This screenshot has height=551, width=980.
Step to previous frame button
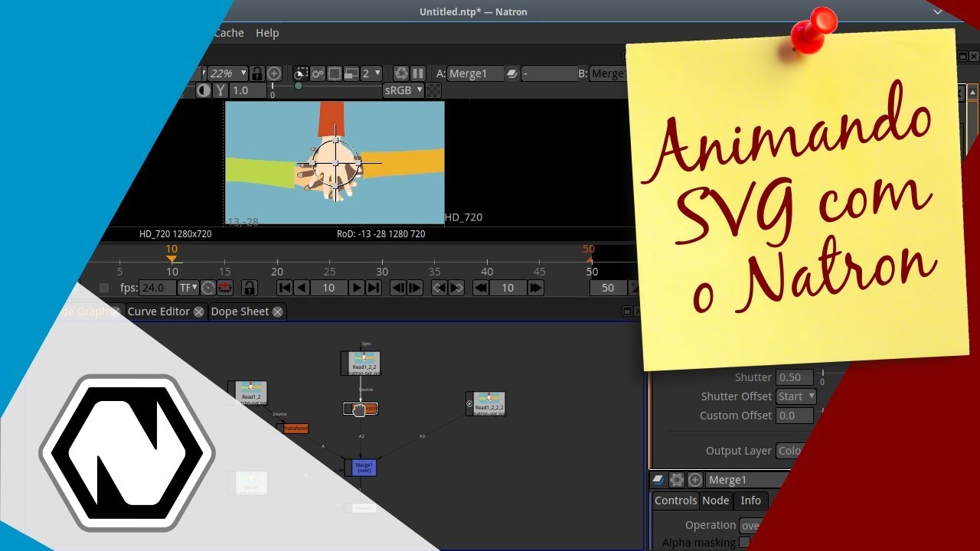point(398,288)
